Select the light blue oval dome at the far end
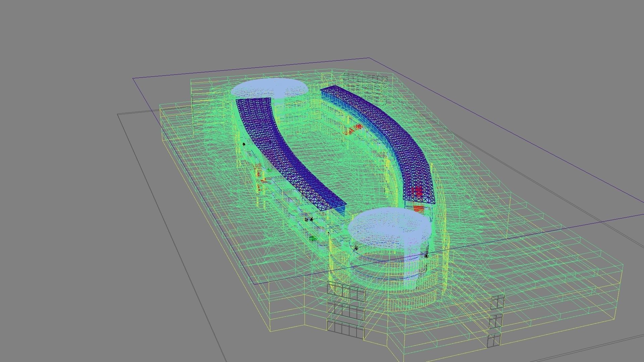The image size is (644, 362). (x=269, y=88)
